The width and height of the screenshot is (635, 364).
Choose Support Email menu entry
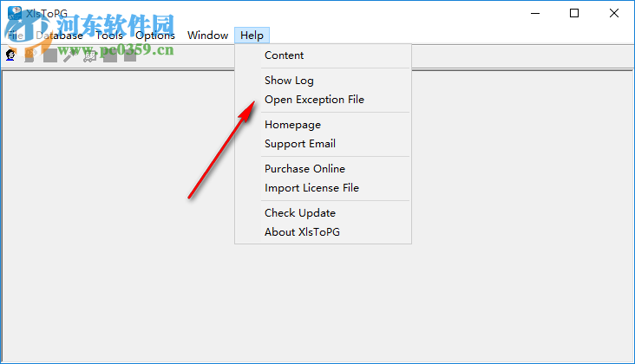coord(323,144)
